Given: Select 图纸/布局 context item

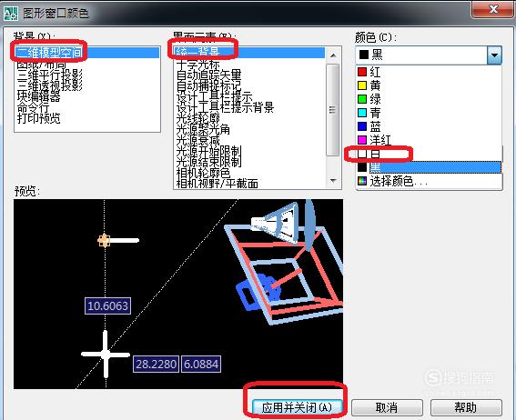Looking at the screenshot, I should tap(42, 64).
